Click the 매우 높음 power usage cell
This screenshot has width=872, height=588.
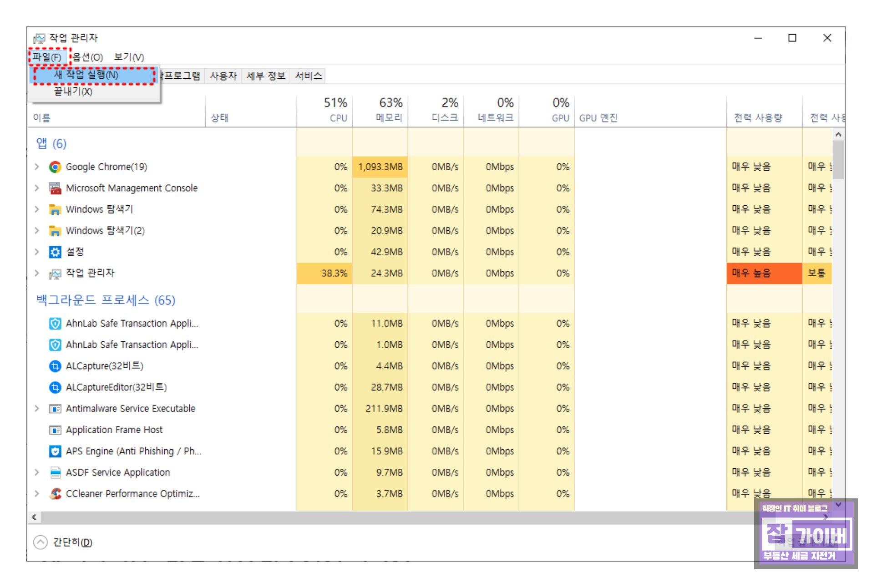click(765, 274)
